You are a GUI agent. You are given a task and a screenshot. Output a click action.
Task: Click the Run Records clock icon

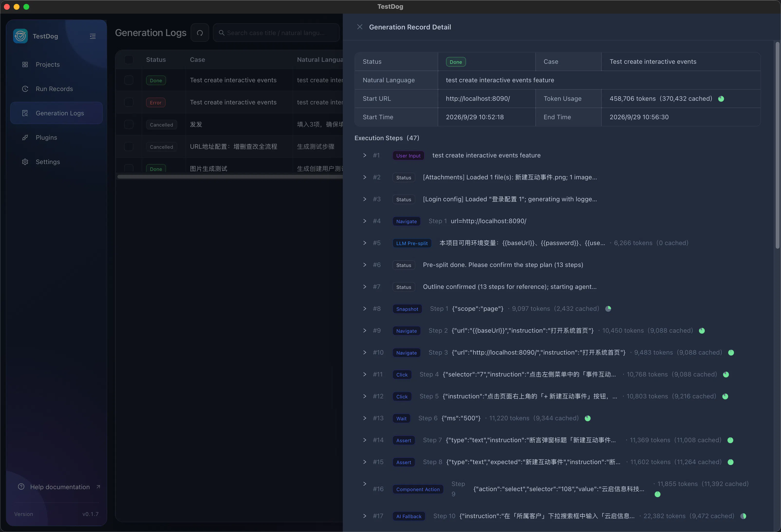tap(25, 89)
